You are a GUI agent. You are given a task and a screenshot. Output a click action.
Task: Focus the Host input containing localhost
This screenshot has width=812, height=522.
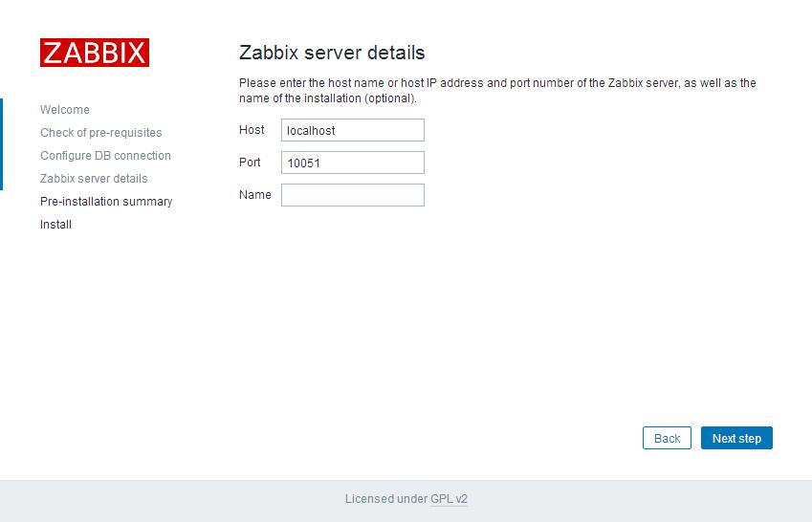click(x=352, y=130)
